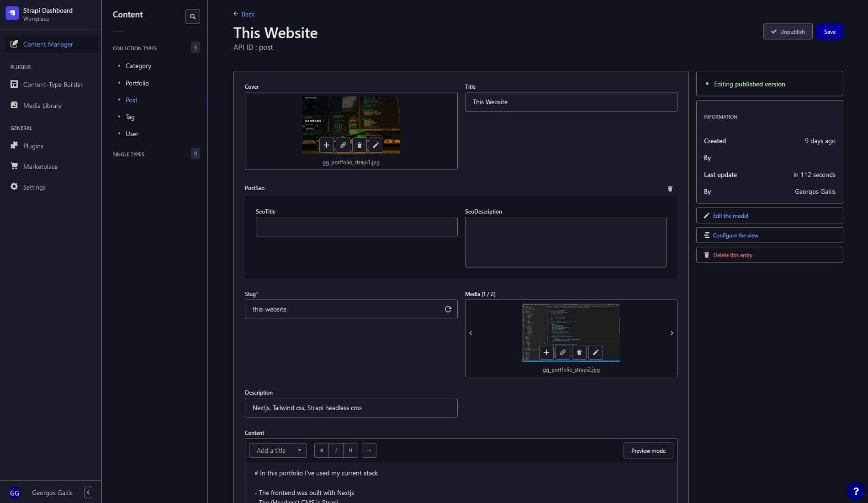Collapse the left navigation sidebar
Screen dimensions: 868x503
coord(88,492)
